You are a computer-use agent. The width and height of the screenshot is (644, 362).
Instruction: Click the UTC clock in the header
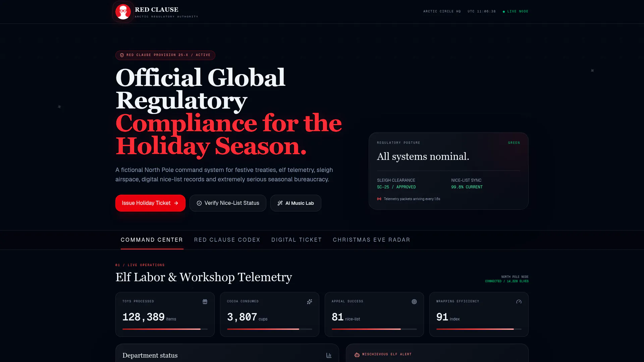coord(482,11)
